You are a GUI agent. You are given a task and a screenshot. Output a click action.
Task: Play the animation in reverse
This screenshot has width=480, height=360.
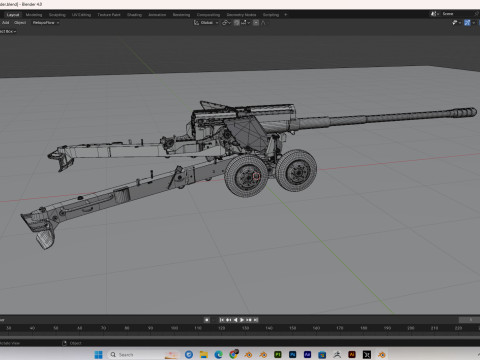point(235,320)
